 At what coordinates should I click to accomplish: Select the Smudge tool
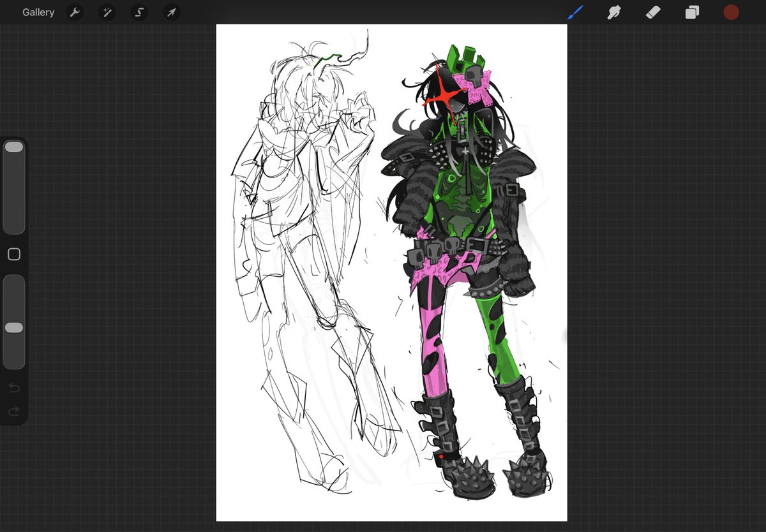coord(614,12)
